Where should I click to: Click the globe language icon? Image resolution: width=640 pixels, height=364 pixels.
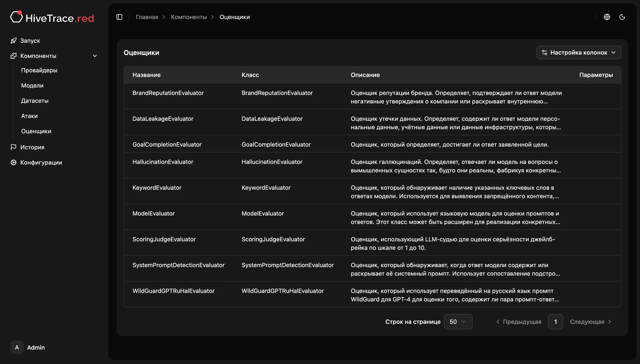tap(607, 17)
